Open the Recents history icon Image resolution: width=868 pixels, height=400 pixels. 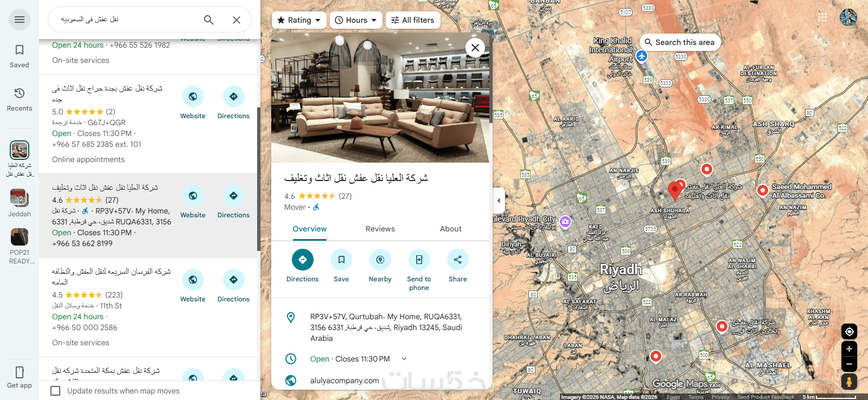20,93
